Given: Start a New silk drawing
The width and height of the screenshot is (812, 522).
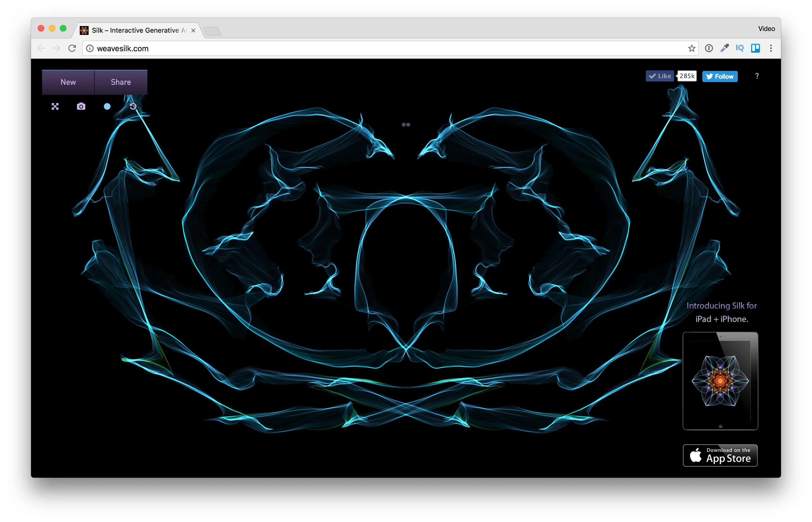Looking at the screenshot, I should pyautogui.click(x=68, y=82).
